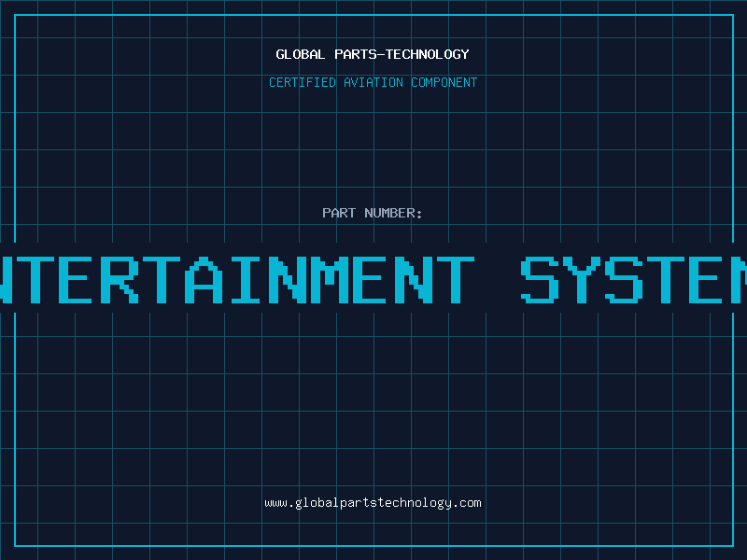Click the top edge of the cyan frame
Viewport: 747px width, 560px height.
pyautogui.click(x=373, y=14)
